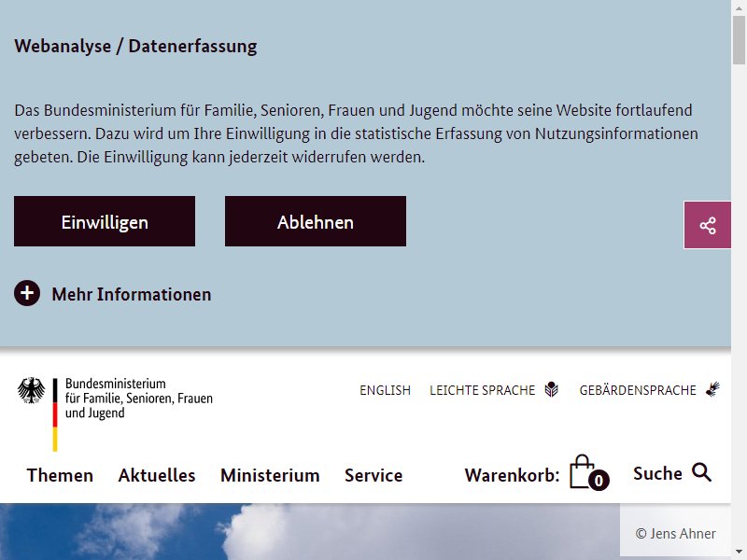Click the vertical scrollbar thumb
This screenshot has height=560, width=747.
click(x=739, y=39)
